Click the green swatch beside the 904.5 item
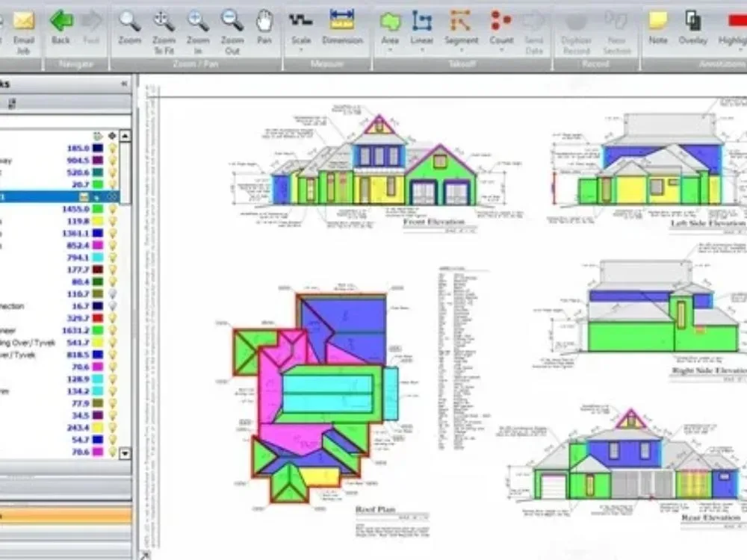Image resolution: width=747 pixels, height=560 pixels. [x=97, y=159]
